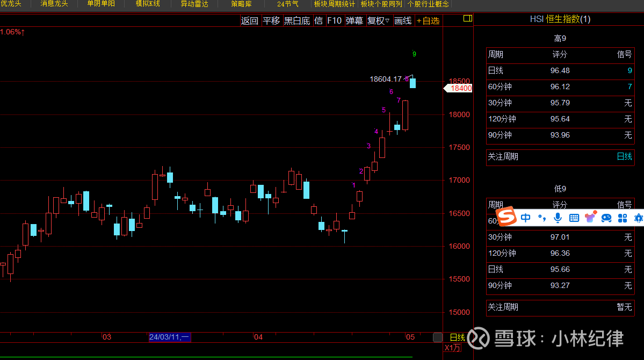Activate the 画线 drawing tool
644x360 pixels.
click(403, 21)
